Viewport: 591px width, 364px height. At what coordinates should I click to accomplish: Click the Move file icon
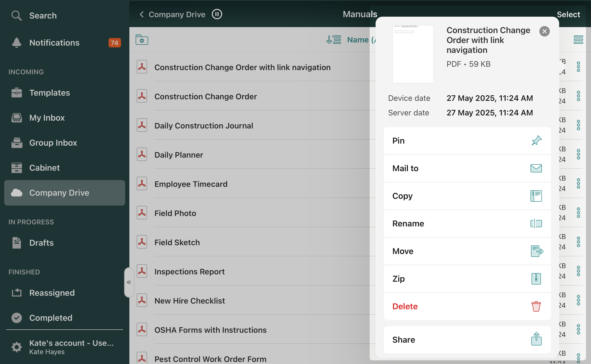coord(536,251)
